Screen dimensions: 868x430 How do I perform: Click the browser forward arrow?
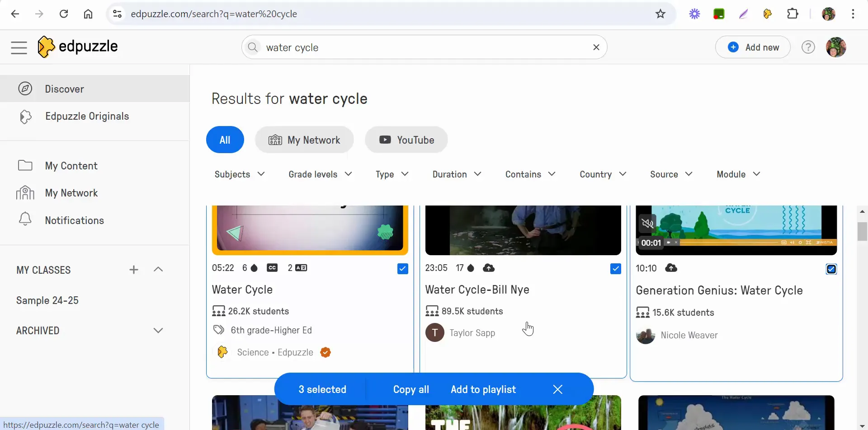coord(39,14)
